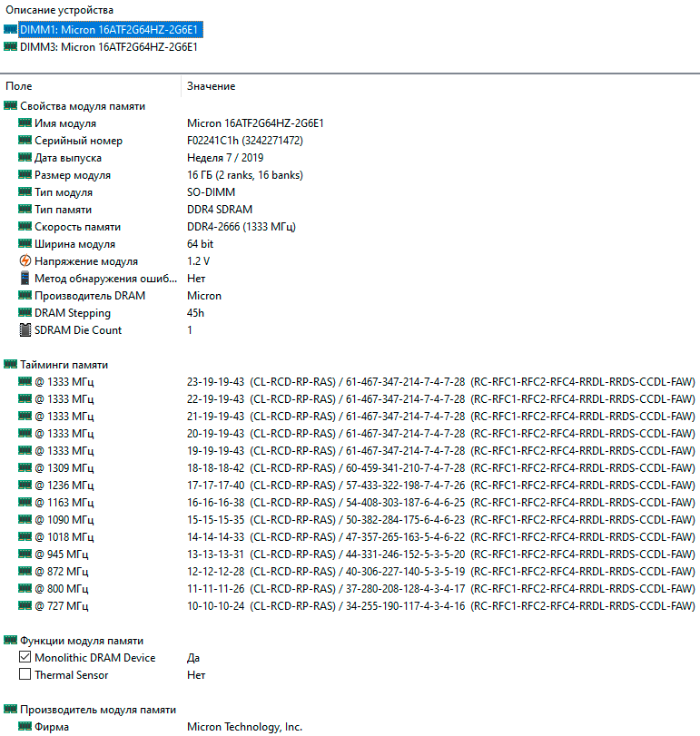Click the Поле column header
The width and height of the screenshot is (700, 736).
[19, 86]
